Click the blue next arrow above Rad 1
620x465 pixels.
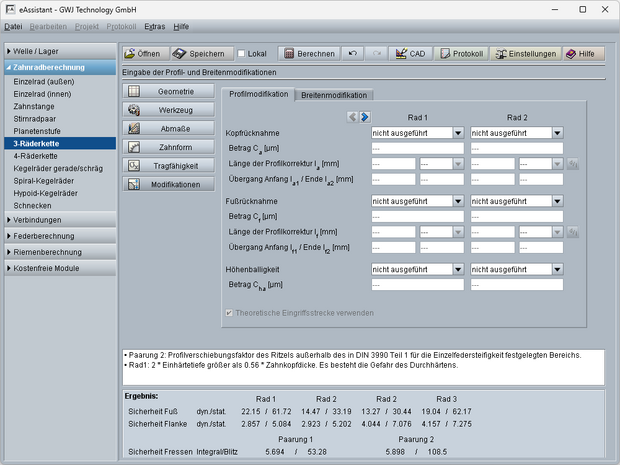coord(365,117)
